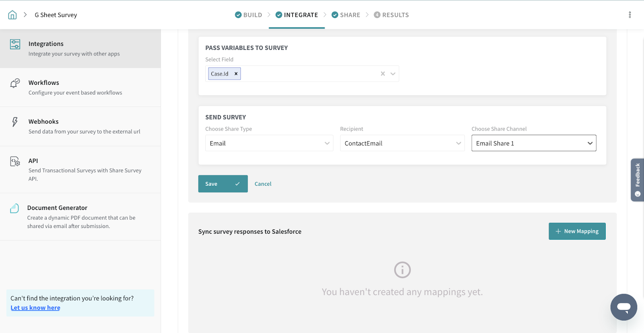Open the Choose Share Type dropdown
644x333 pixels.
pos(269,143)
